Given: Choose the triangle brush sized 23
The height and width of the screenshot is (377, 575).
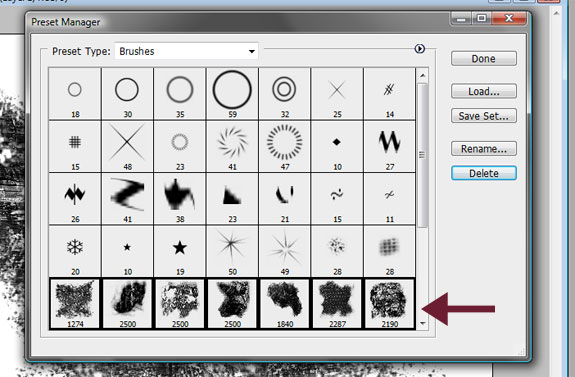Looking at the screenshot, I should pos(232,199).
